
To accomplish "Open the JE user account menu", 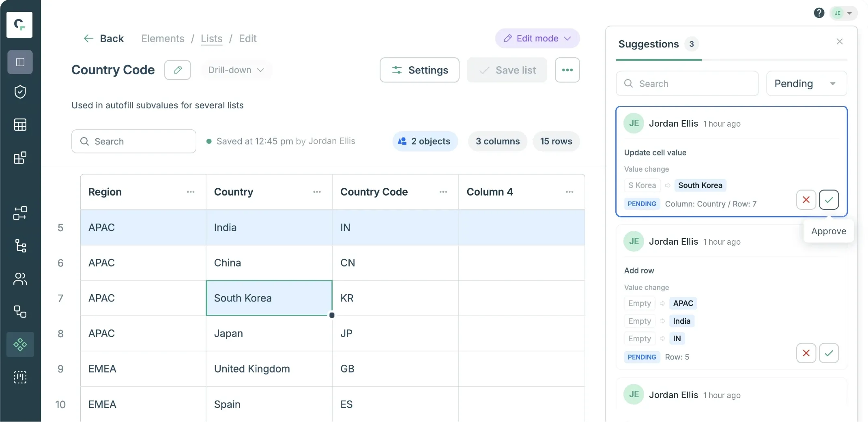I will pyautogui.click(x=843, y=13).
